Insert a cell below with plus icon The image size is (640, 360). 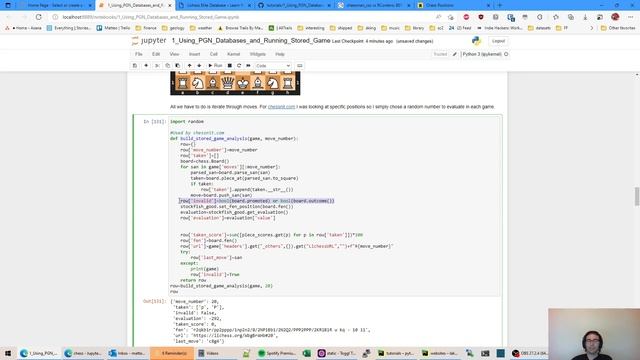pyautogui.click(x=146, y=66)
